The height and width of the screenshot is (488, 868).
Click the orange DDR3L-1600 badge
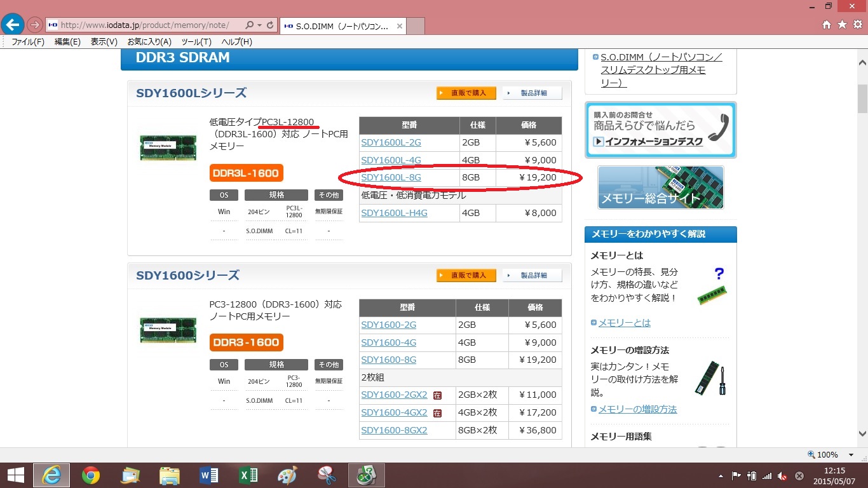pyautogui.click(x=247, y=173)
